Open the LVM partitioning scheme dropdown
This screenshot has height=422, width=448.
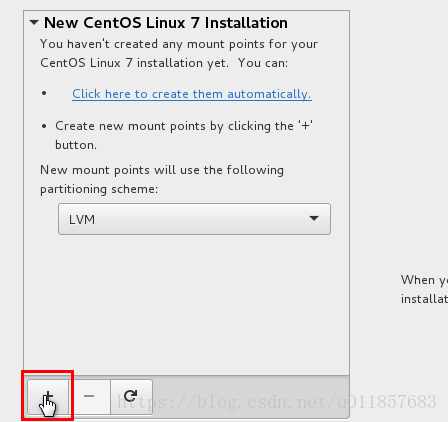coord(194,219)
